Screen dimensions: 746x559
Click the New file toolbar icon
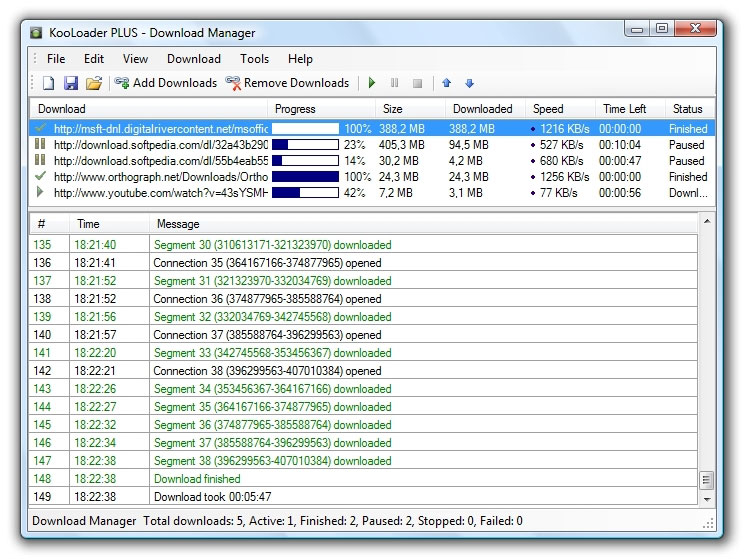pos(48,83)
